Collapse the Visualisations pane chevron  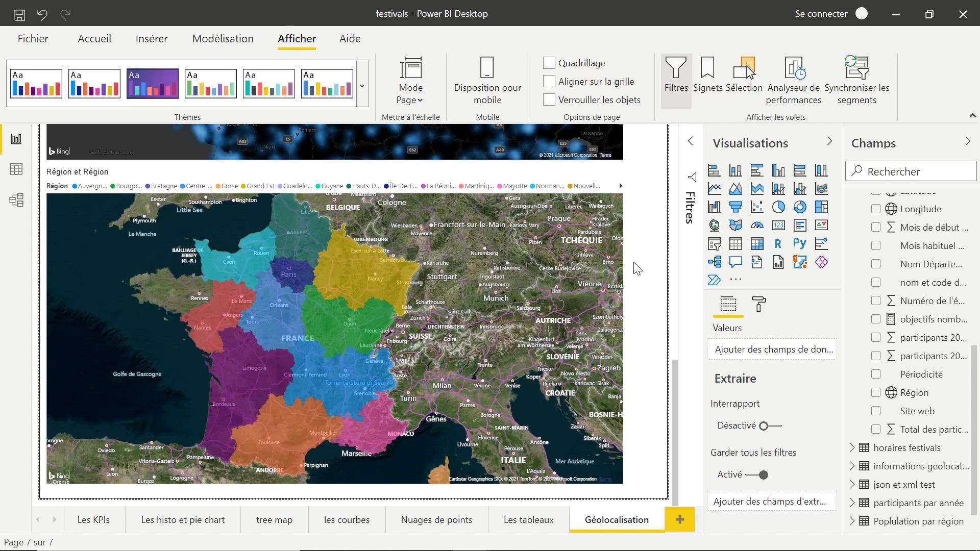829,141
